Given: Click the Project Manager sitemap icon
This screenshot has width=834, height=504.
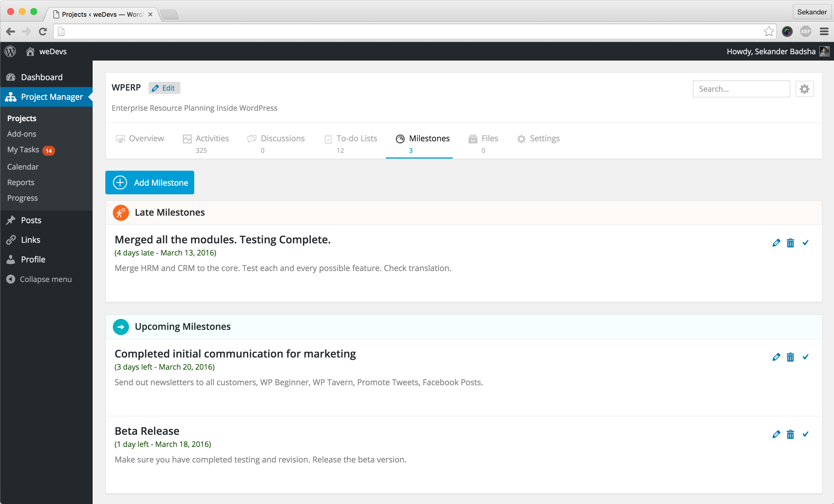Looking at the screenshot, I should (x=11, y=97).
